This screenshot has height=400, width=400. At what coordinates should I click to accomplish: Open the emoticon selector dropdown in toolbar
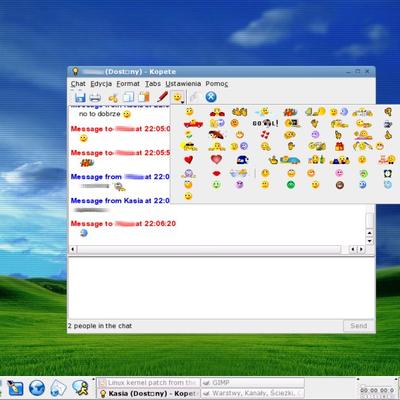click(178, 97)
